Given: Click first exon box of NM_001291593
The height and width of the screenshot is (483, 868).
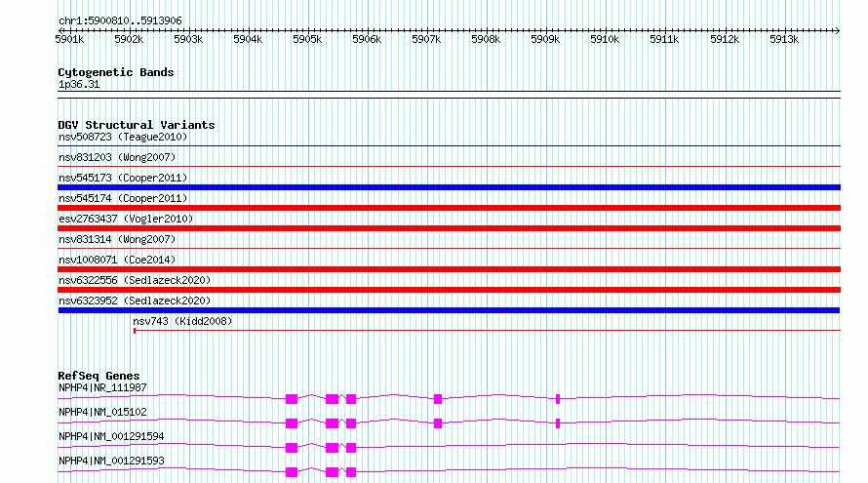Looking at the screenshot, I should (292, 472).
